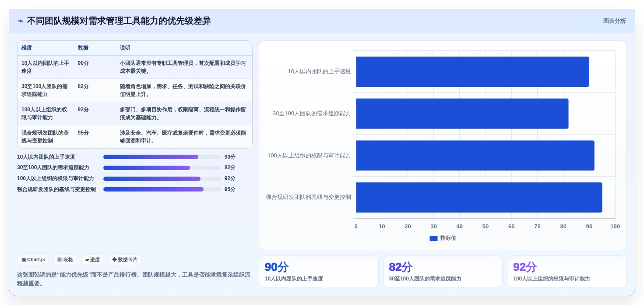Click y-axis label 10人以内团队的上手速度 in chart

[x=319, y=71]
